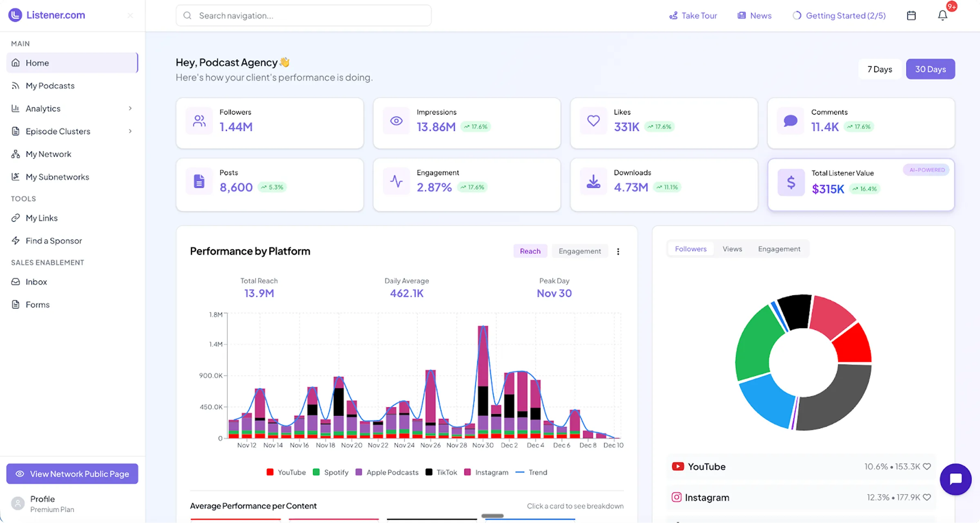This screenshot has height=523, width=980.
Task: Select the Reach toggle on the platform chart
Action: point(530,251)
